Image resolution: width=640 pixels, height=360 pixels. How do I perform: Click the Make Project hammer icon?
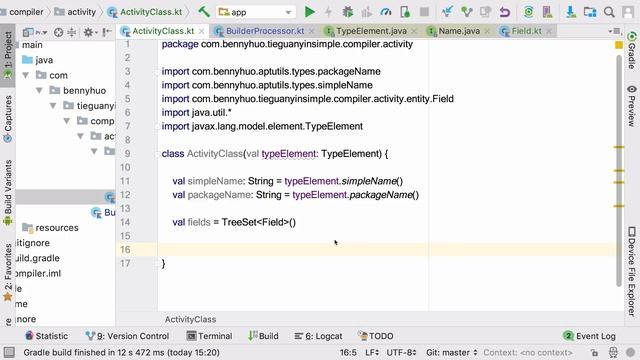pos(204,11)
